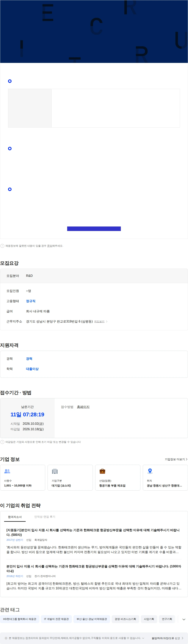Click the 항공기용 부품 제조업 value
188x644 pixels.
pos(112,485)
